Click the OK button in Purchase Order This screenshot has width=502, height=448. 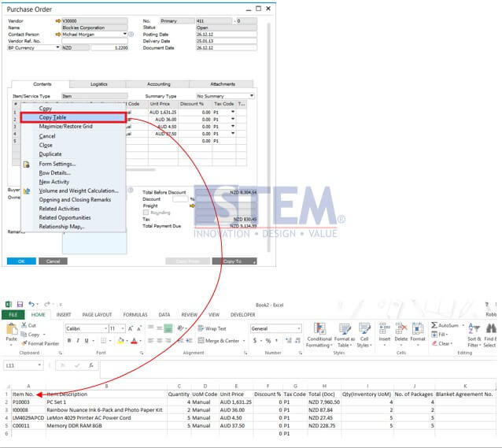(x=21, y=261)
